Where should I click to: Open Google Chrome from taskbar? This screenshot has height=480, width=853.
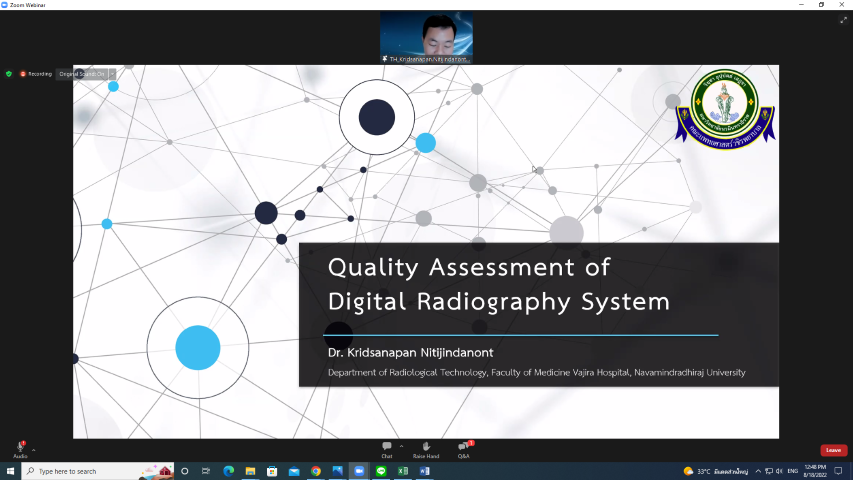coord(315,471)
